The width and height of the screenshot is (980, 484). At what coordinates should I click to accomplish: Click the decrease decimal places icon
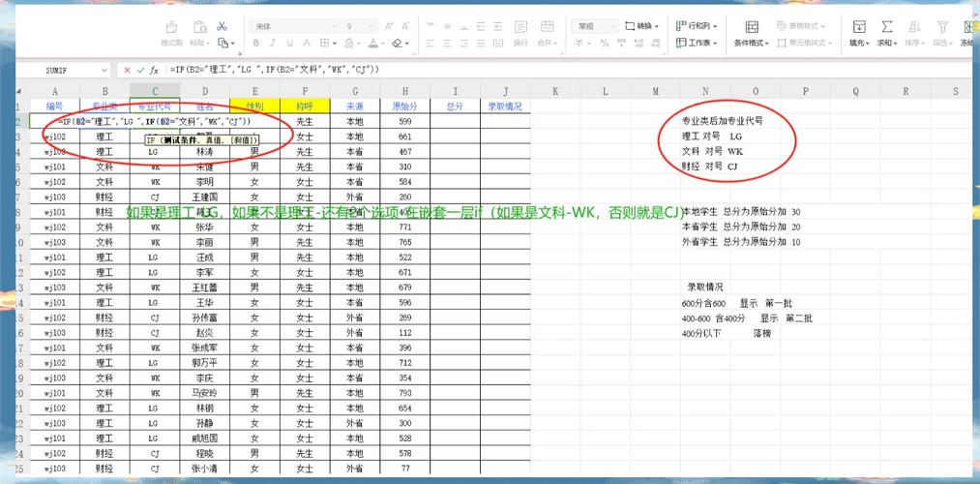click(x=657, y=44)
